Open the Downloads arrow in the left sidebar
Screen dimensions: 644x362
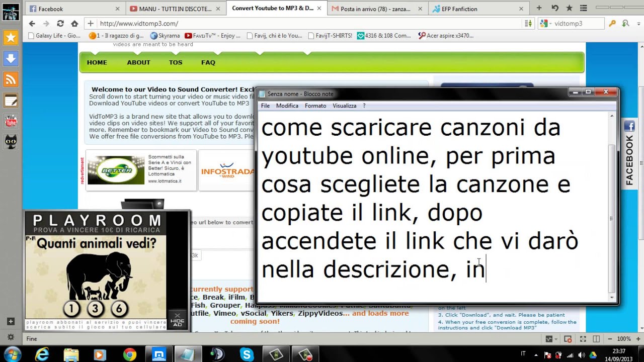tap(11, 58)
